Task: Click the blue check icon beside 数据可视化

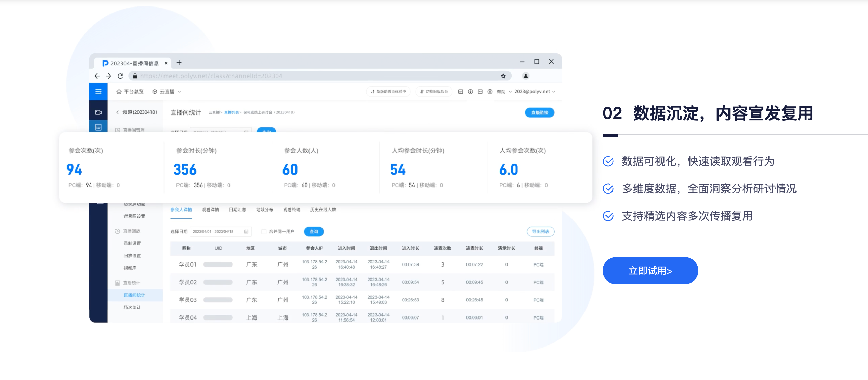Action: [608, 161]
